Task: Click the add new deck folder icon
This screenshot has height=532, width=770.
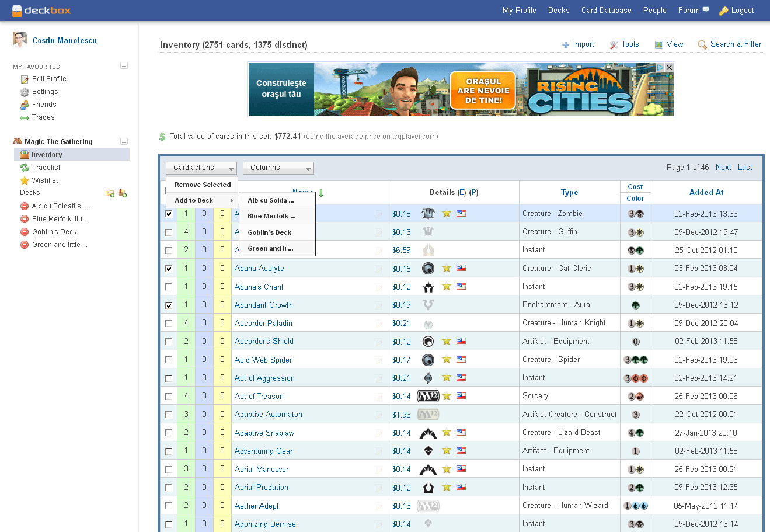Action: 110,193
